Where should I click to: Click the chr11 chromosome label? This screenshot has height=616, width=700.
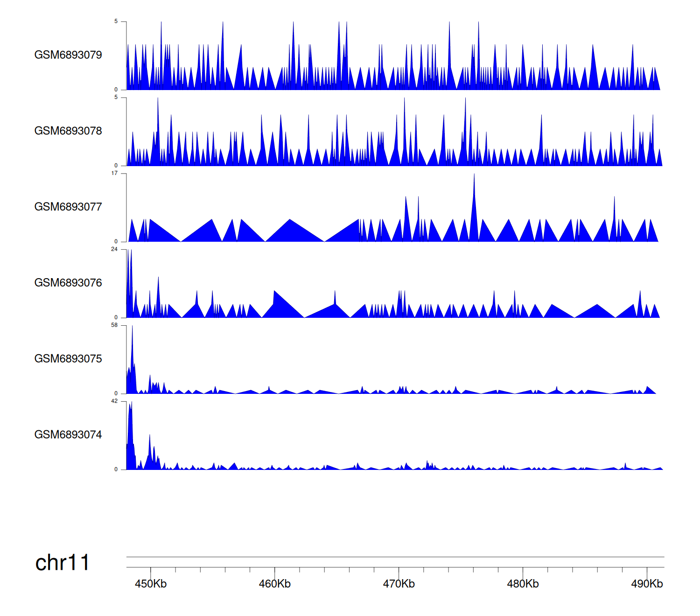(x=62, y=563)
